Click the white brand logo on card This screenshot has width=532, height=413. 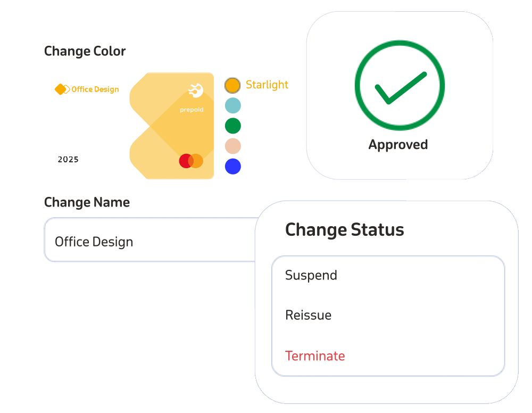pyautogui.click(x=196, y=90)
